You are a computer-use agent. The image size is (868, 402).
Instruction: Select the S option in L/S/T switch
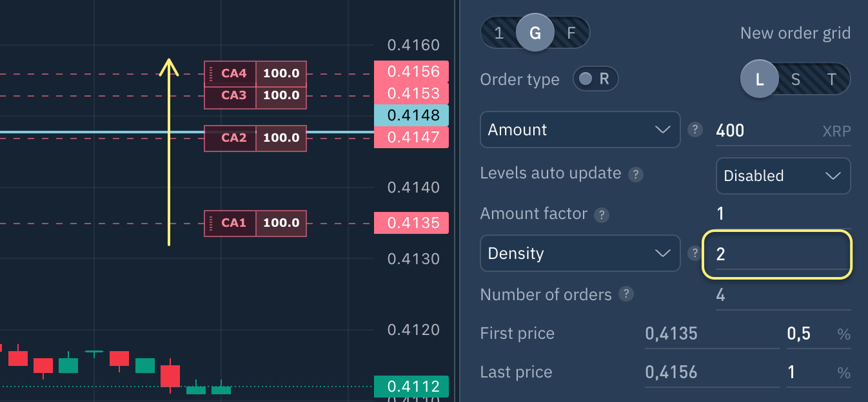click(796, 79)
